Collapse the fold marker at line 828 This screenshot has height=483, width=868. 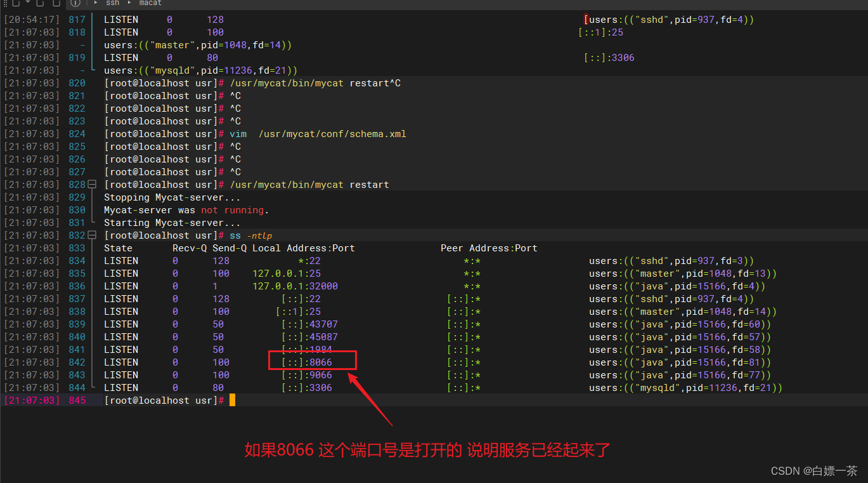tap(92, 185)
